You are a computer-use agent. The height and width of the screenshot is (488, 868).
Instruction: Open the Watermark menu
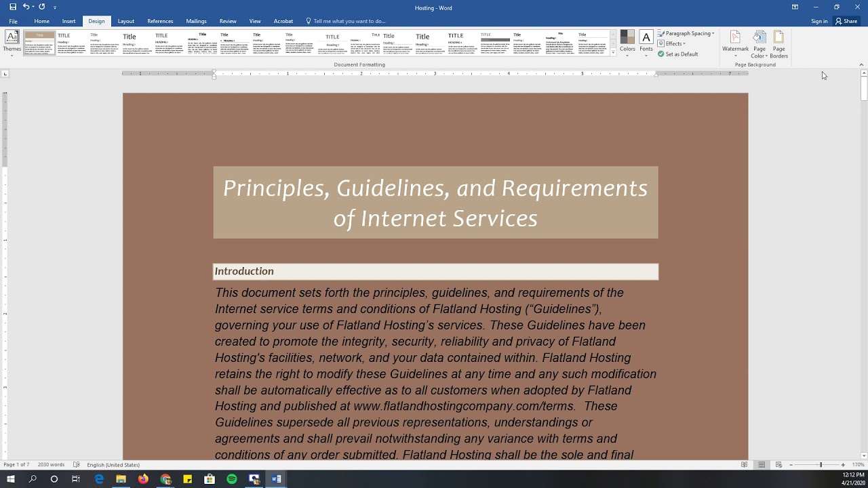pos(735,43)
